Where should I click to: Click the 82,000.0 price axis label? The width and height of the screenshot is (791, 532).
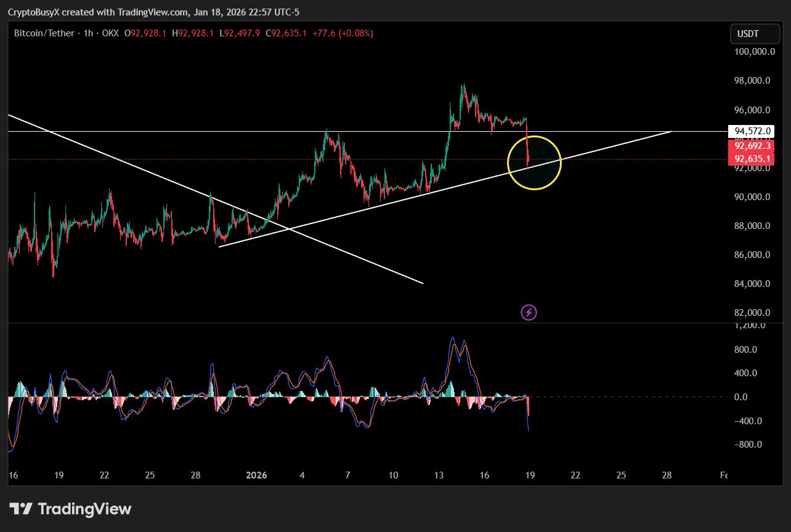coord(752,313)
